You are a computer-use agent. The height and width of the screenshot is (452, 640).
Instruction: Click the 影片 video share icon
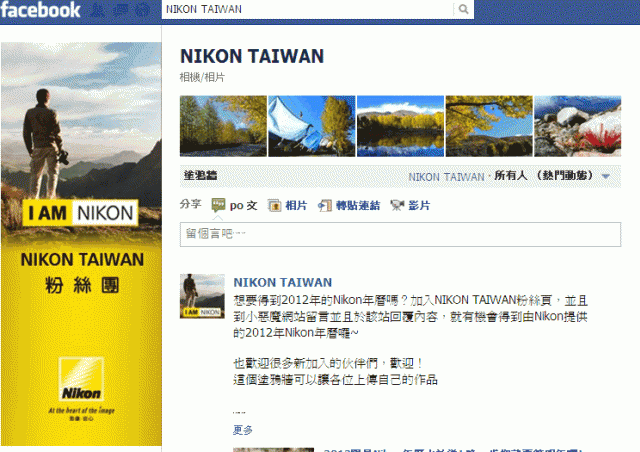click(397, 205)
